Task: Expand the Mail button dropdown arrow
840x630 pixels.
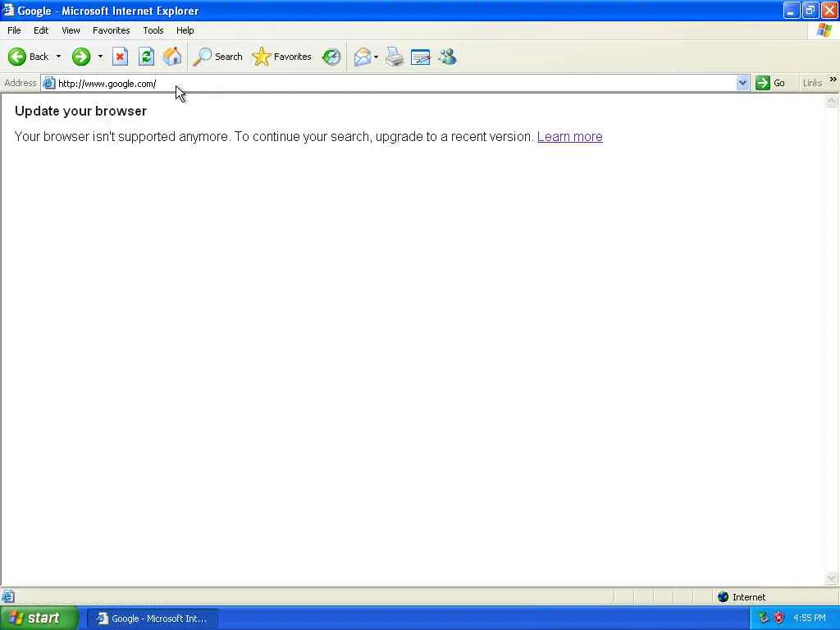Action: [376, 57]
